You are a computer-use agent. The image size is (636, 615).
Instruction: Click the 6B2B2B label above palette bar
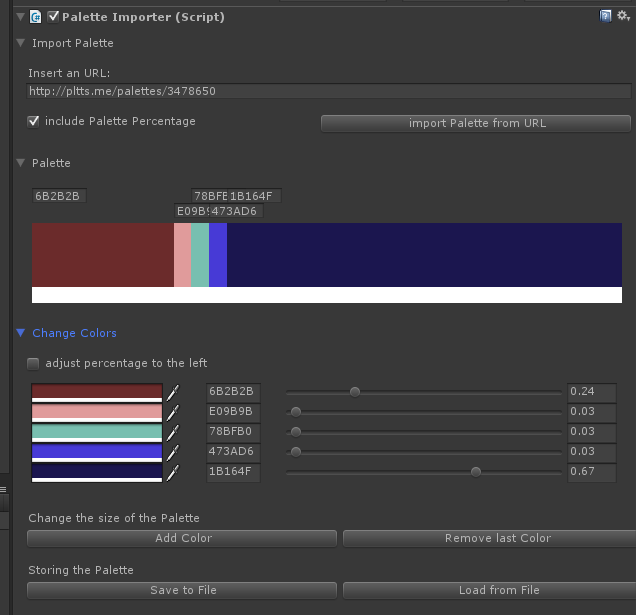[x=59, y=196]
